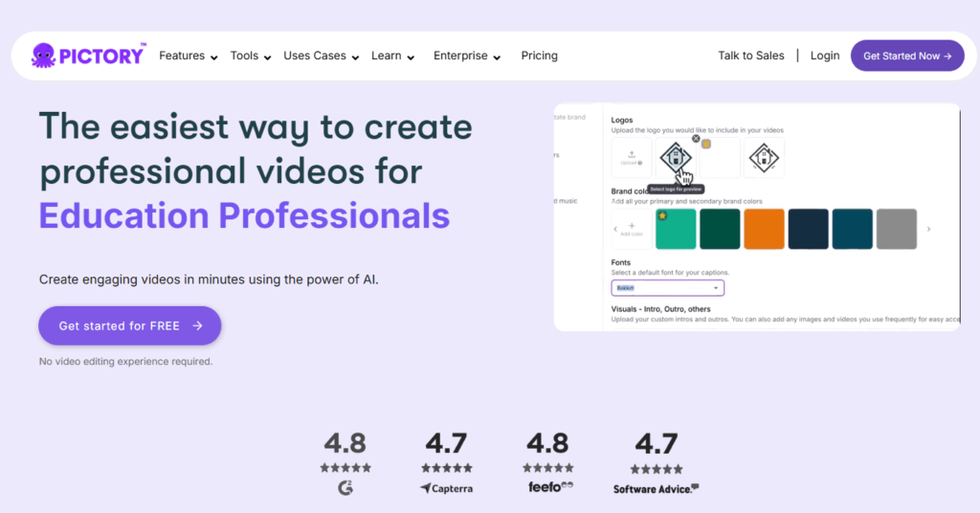Click the feefo logo

tap(550, 486)
